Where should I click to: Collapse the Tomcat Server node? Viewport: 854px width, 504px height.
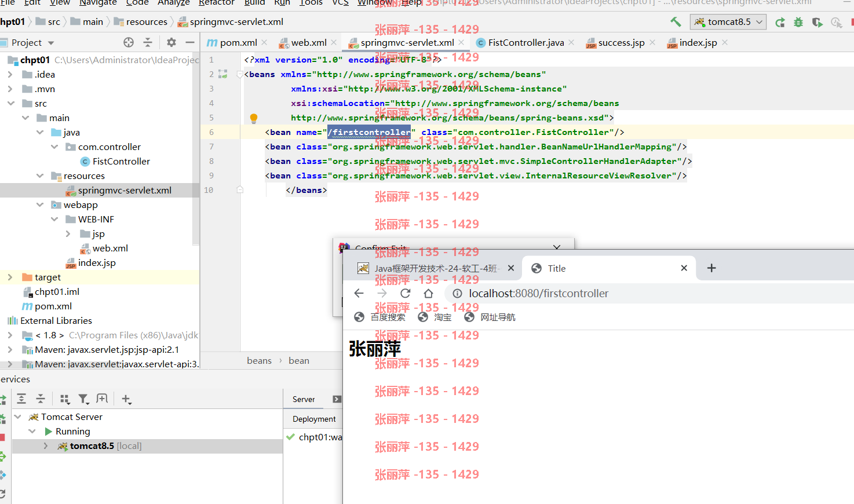pos(18,417)
